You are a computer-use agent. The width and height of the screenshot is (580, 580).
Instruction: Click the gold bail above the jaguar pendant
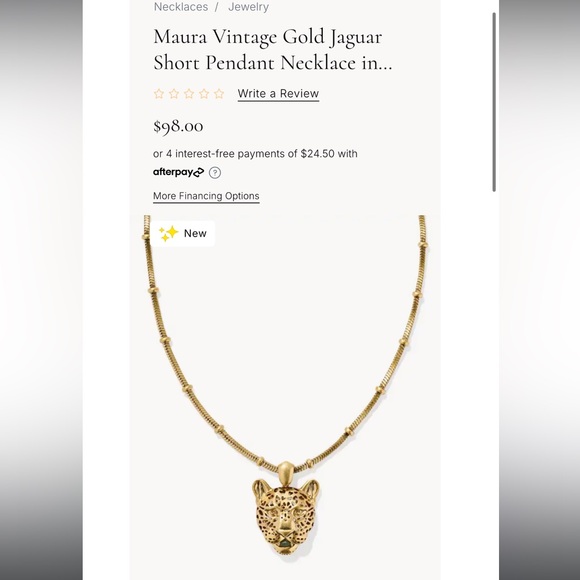click(x=285, y=472)
